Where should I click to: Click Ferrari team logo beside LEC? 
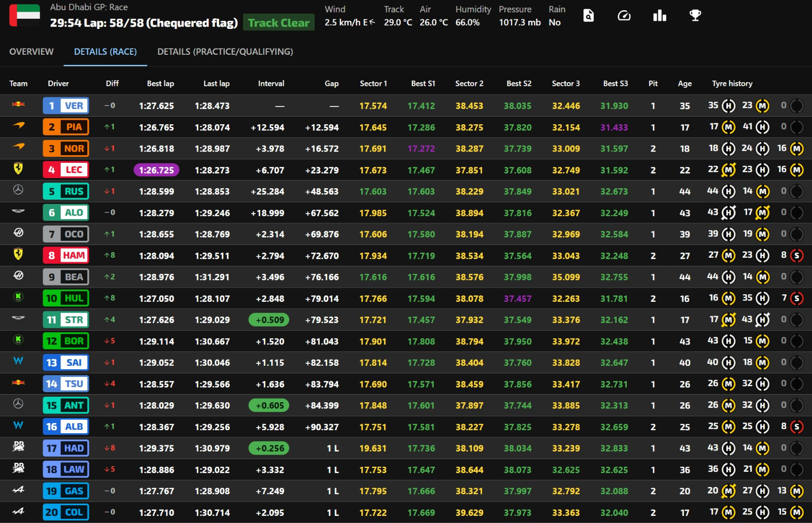click(x=18, y=169)
